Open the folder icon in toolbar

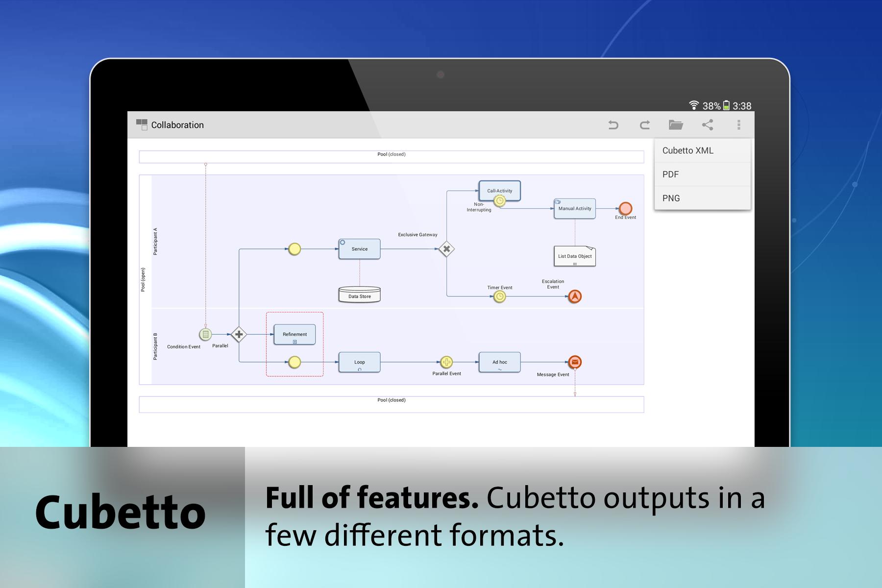click(676, 125)
